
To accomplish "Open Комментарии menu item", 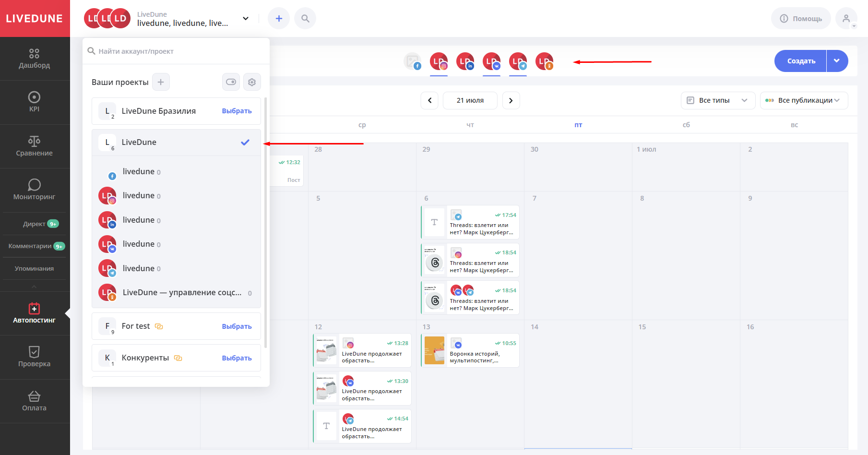I will pyautogui.click(x=35, y=246).
